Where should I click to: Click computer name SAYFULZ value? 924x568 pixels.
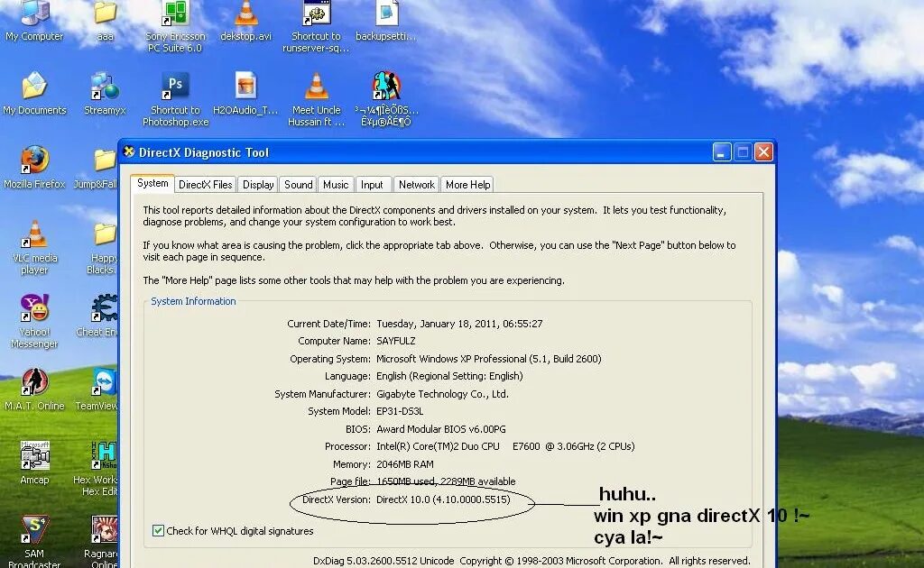(396, 341)
